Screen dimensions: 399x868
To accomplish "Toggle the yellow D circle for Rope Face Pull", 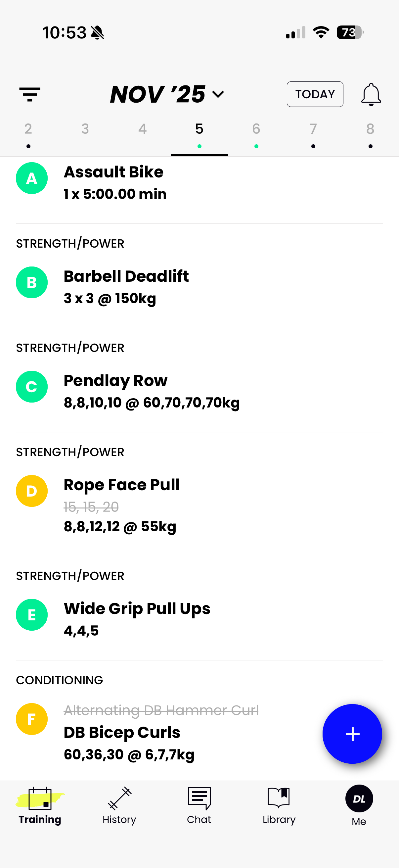I will tap(32, 491).
